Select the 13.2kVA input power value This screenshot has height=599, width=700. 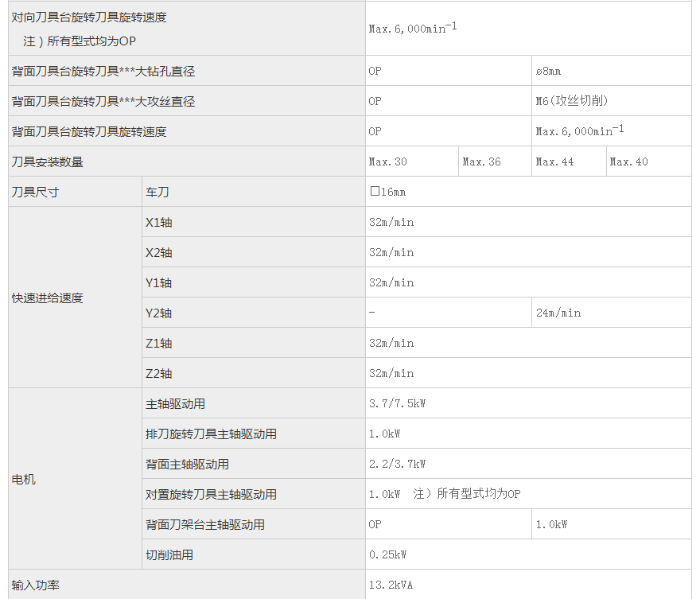pos(391,585)
